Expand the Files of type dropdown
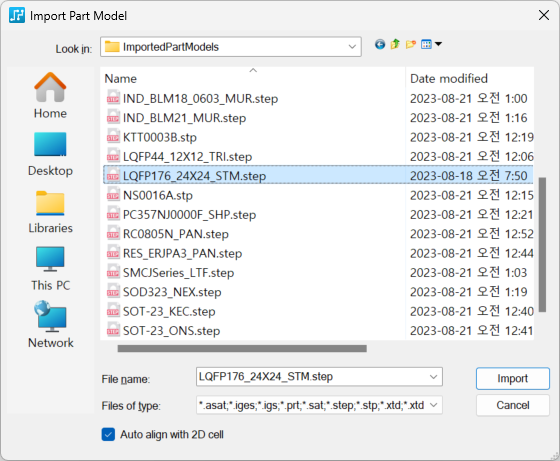The image size is (560, 461). (x=433, y=405)
